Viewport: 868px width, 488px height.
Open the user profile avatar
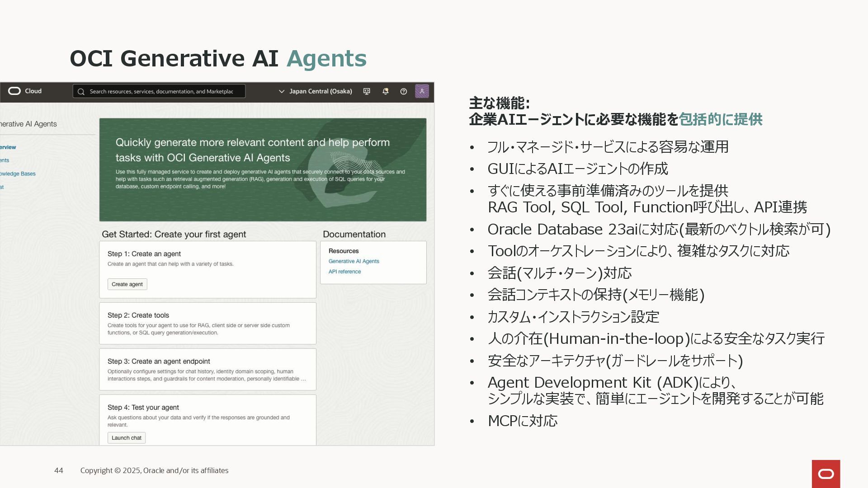pos(422,91)
